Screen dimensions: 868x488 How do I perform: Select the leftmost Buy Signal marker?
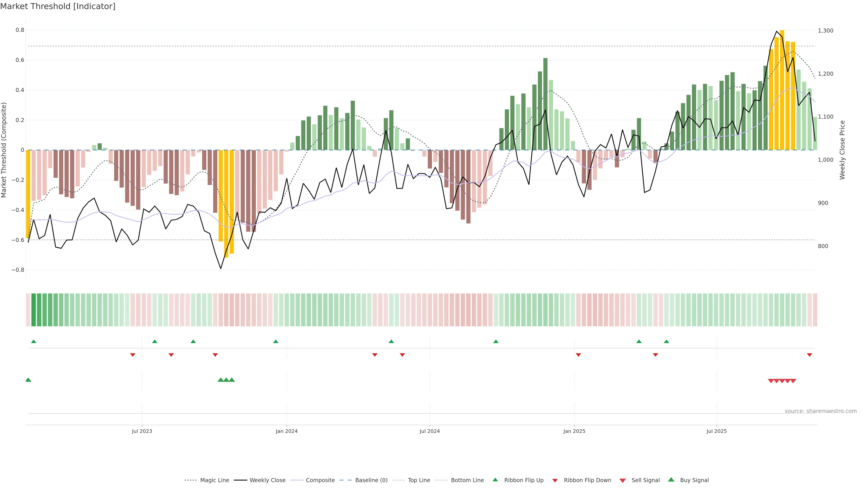[x=28, y=380]
